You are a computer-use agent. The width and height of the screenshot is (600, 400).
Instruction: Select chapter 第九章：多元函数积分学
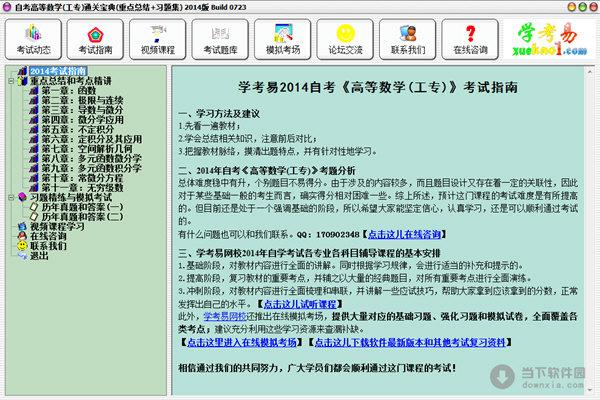(x=91, y=168)
